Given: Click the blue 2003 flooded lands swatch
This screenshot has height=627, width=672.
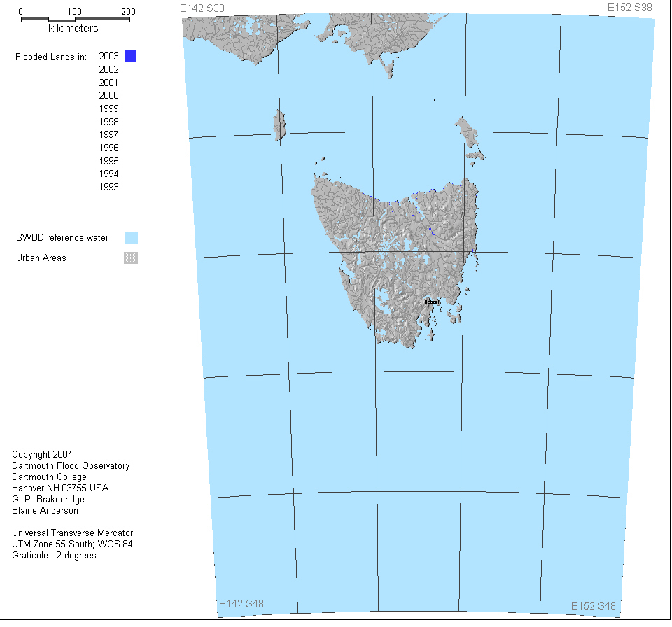Looking at the screenshot, I should click(131, 57).
